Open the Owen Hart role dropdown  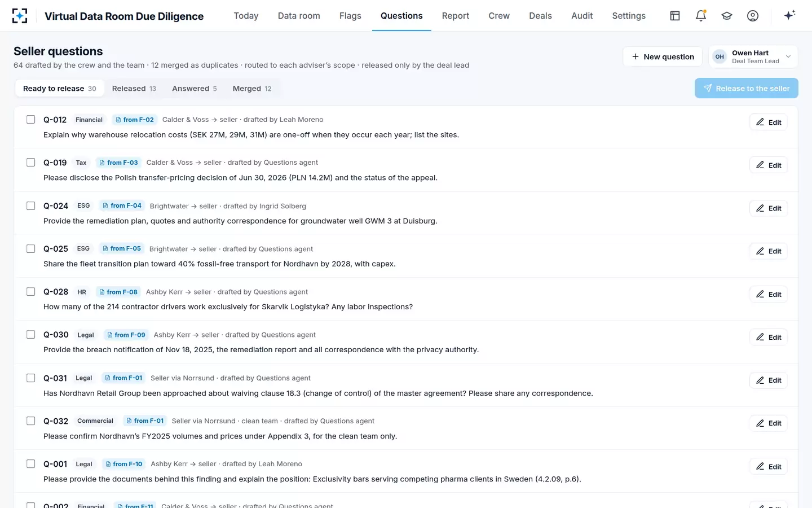(x=753, y=56)
